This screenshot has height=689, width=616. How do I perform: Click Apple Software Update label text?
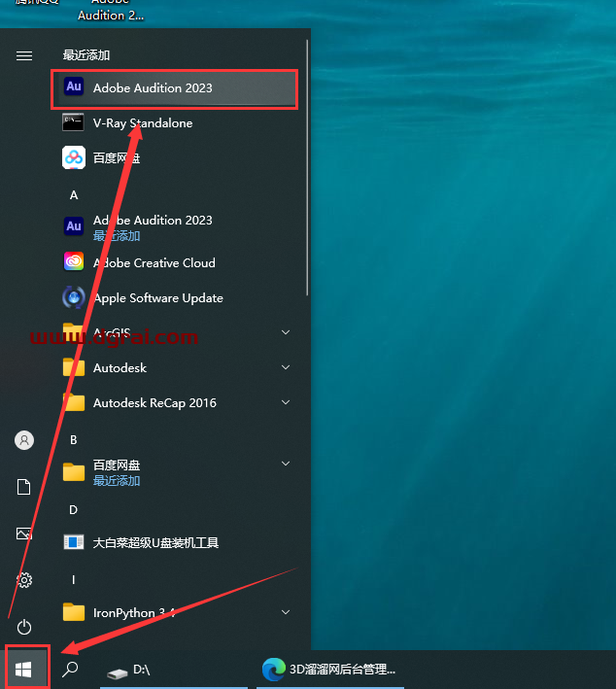158,298
